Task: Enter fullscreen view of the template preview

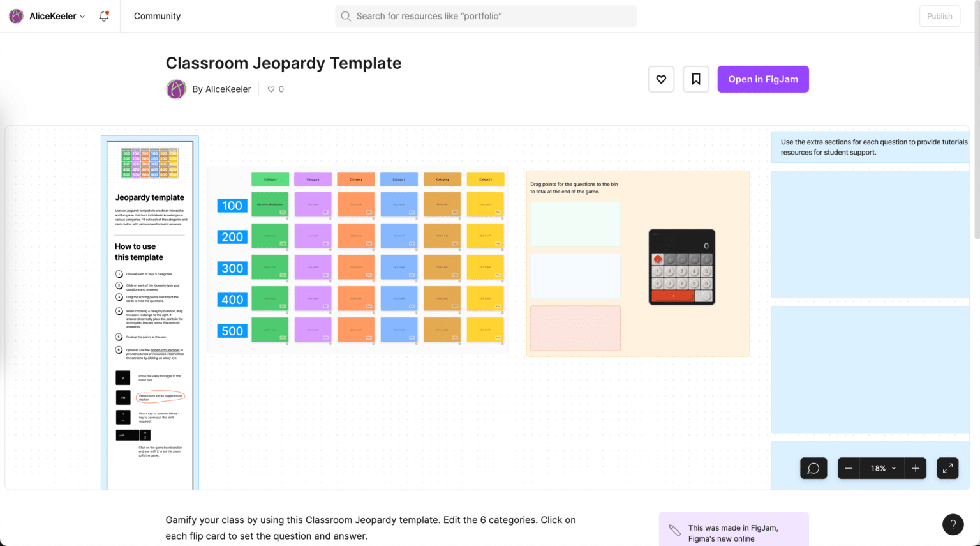Action: 947,468
